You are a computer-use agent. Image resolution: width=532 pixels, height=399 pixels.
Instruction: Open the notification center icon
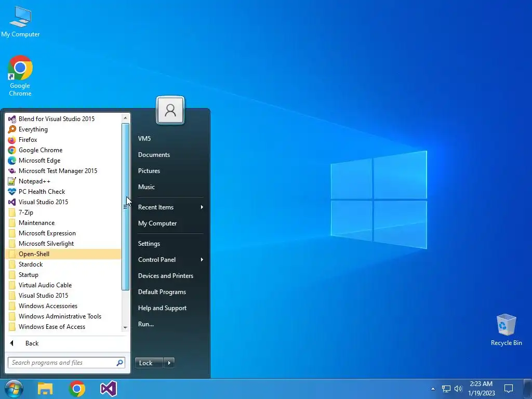[508, 389]
